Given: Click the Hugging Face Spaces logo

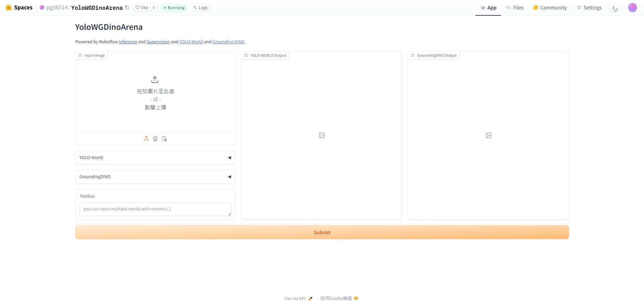Looking at the screenshot, I should (x=19, y=7).
